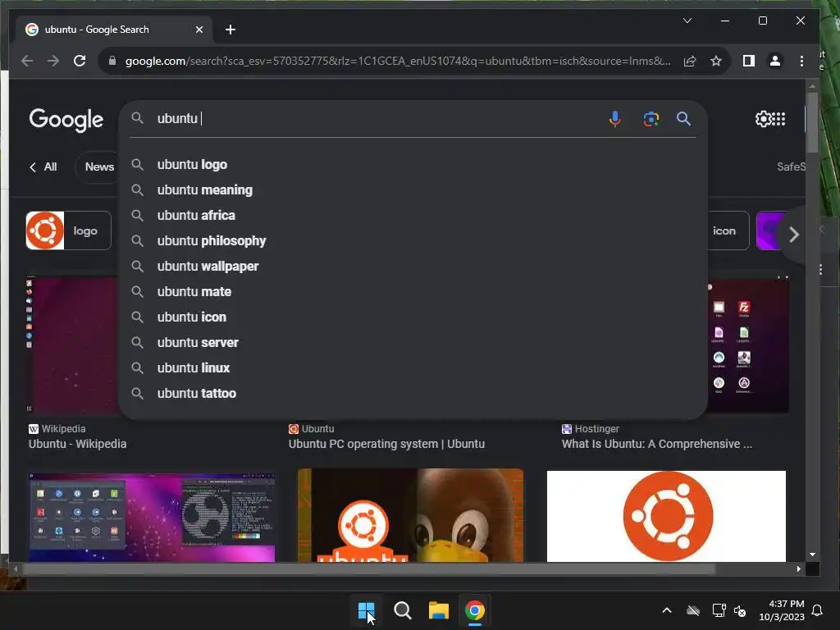Select the 'ubuntu wallpaper' suggestion
This screenshot has width=840, height=630.
coord(413,267)
